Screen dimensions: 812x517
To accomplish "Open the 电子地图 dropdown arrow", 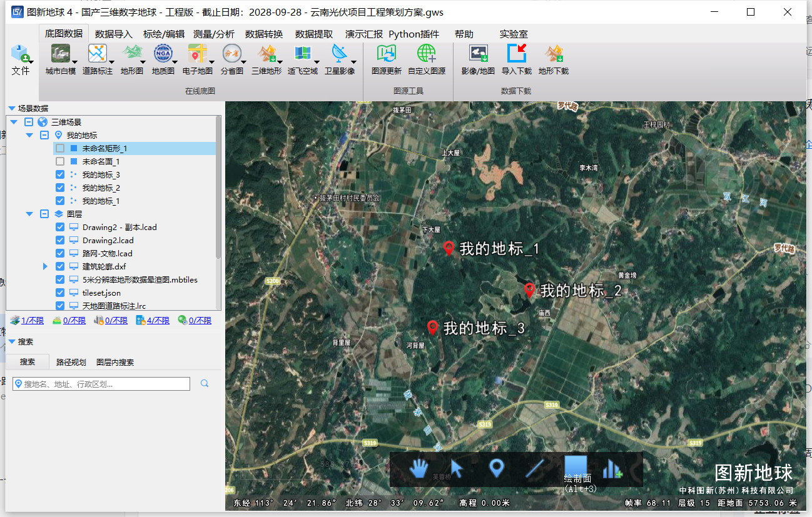I will [211, 62].
